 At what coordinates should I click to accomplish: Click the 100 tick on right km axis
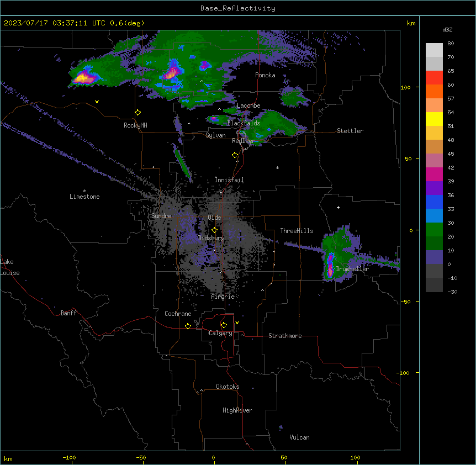point(405,87)
